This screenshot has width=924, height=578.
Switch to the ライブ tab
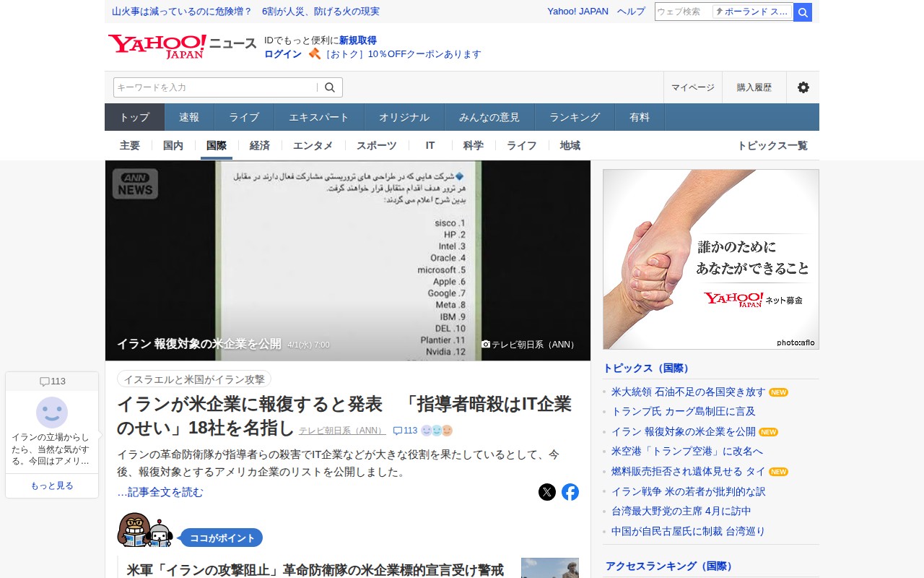click(x=244, y=117)
